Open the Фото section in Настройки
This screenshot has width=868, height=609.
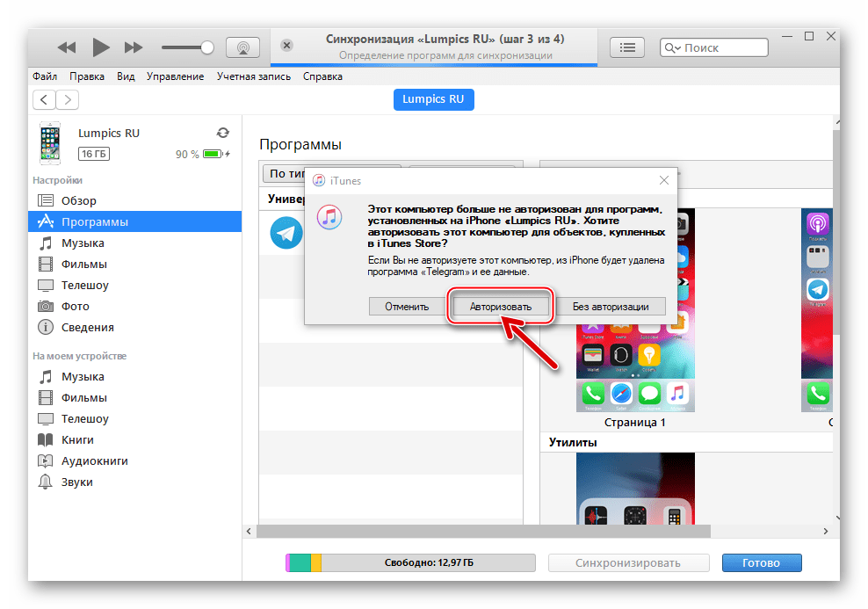pos(77,306)
